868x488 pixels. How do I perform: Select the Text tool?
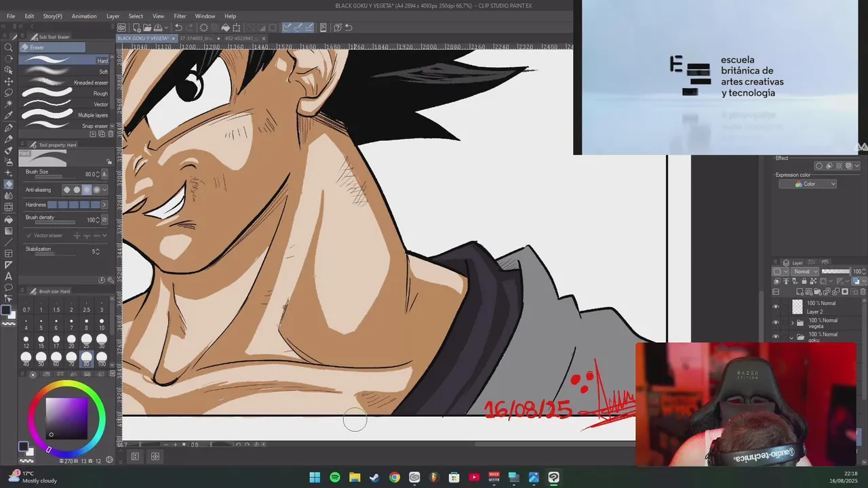pos(9,277)
